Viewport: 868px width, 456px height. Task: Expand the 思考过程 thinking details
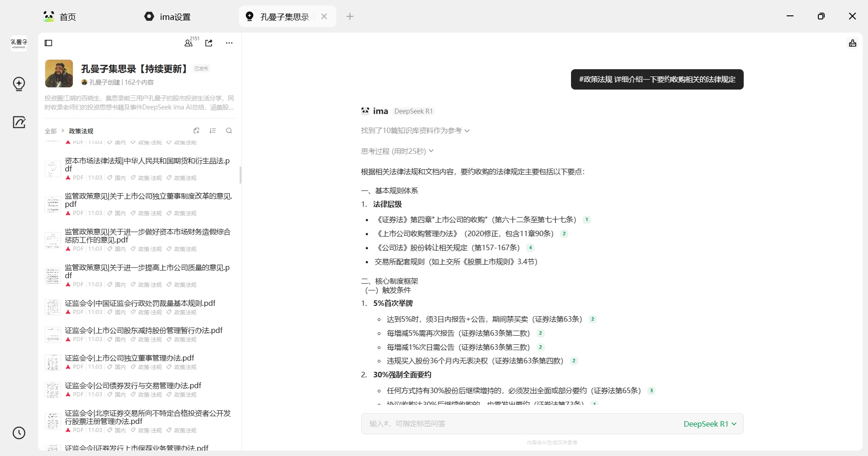[x=397, y=151]
